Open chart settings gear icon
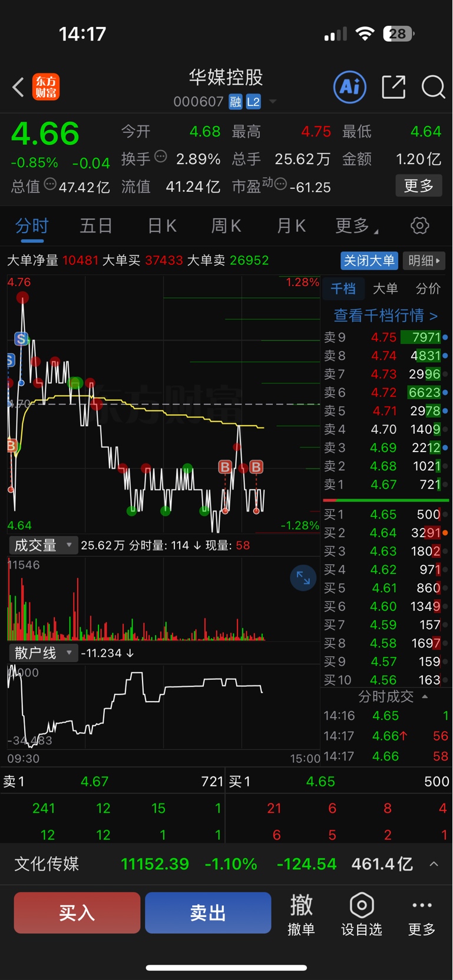Screen dimensions: 453x980 pyautogui.click(x=419, y=225)
